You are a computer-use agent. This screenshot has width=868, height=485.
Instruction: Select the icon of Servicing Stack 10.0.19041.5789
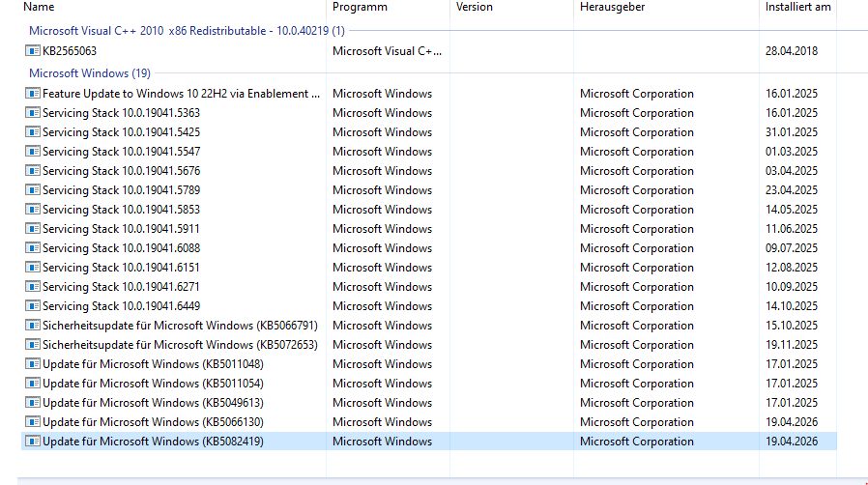coord(33,190)
